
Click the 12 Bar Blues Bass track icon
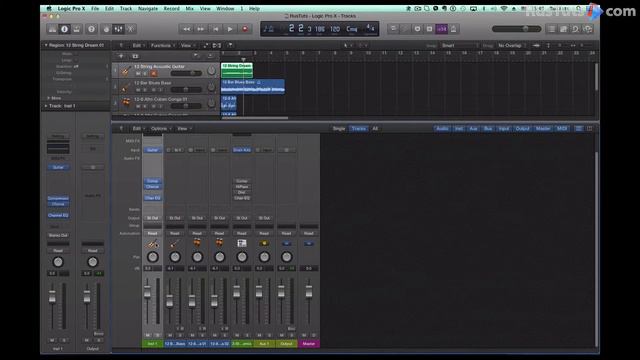[126, 87]
